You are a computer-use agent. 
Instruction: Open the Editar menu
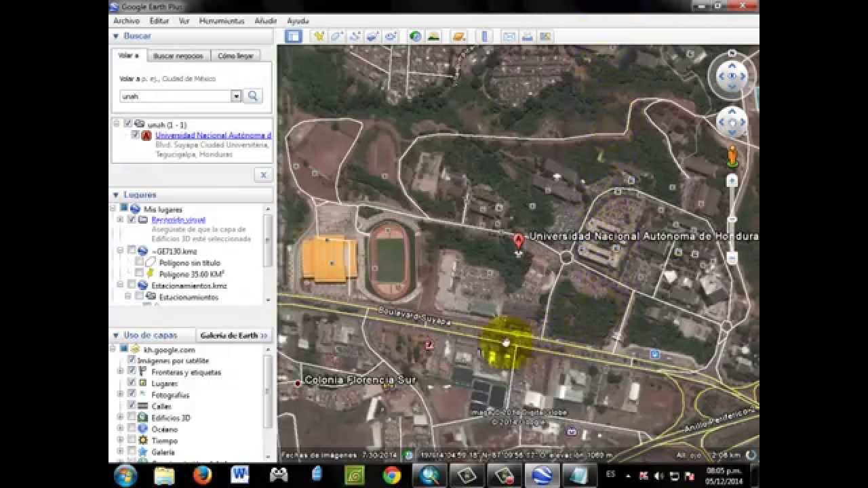click(x=159, y=21)
